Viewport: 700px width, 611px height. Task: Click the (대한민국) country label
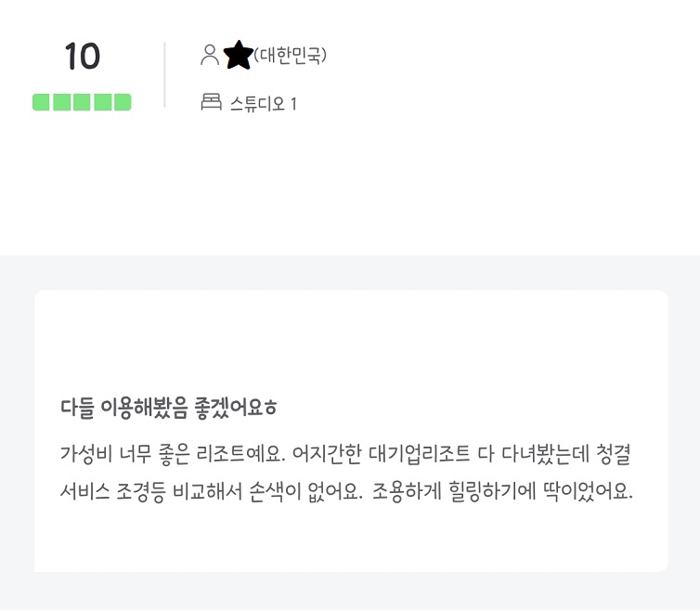[291, 56]
